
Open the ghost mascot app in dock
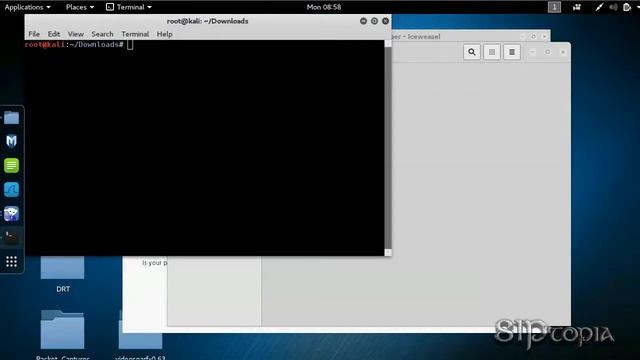(x=11, y=213)
